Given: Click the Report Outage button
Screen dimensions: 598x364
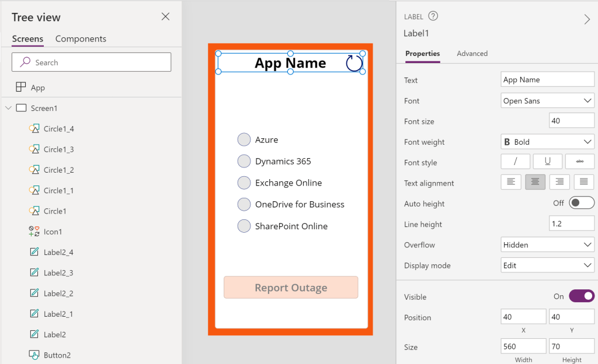Looking at the screenshot, I should tap(291, 288).
